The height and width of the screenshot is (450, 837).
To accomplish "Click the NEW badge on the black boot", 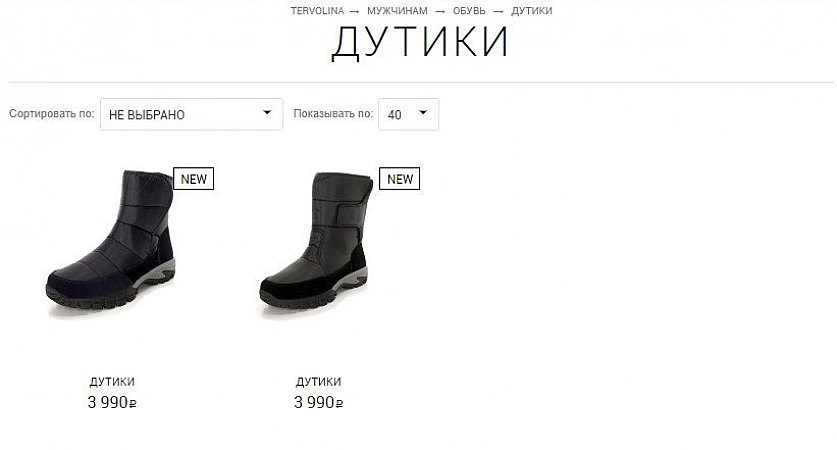I will pos(399,179).
